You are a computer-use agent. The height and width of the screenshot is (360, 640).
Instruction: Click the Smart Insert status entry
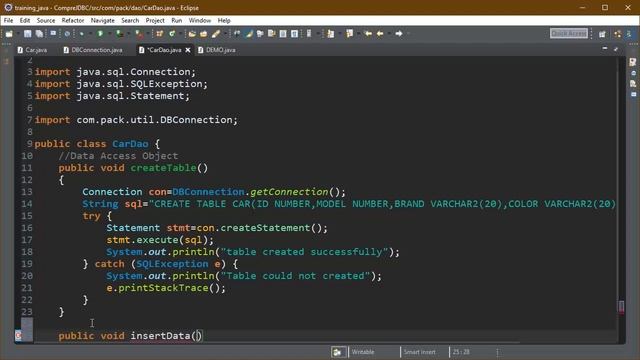click(x=420, y=352)
